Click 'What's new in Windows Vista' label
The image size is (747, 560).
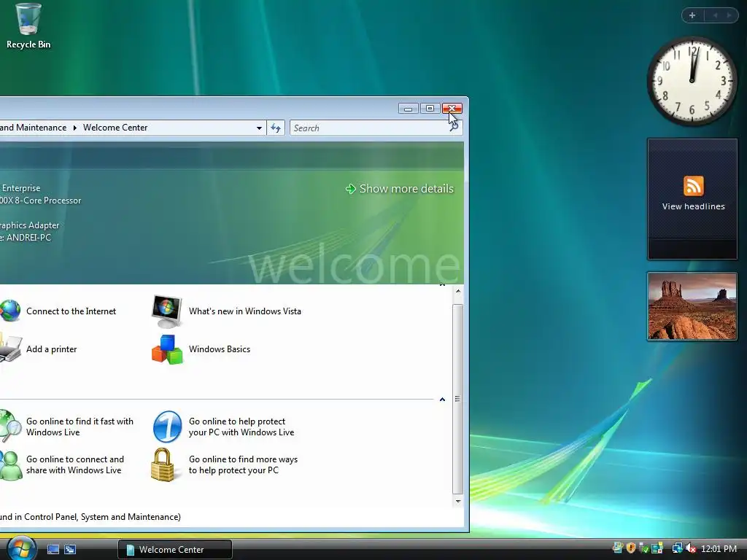[x=245, y=311]
